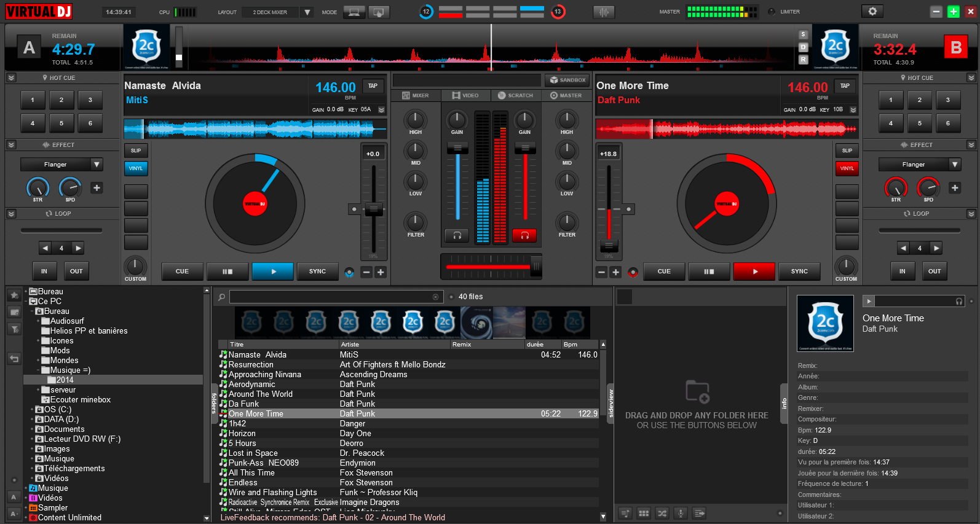Collapse the deck A HOT CUE section

tap(11, 78)
